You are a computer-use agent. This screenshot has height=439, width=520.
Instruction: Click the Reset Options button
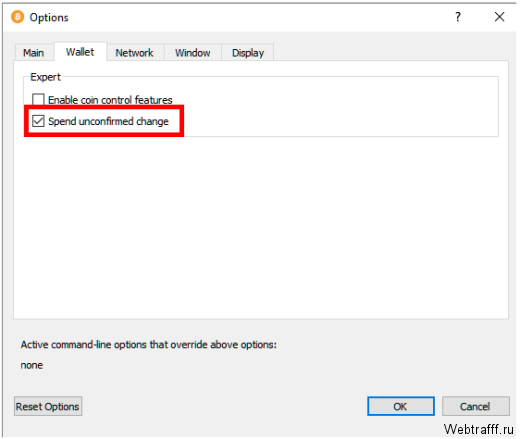point(48,406)
